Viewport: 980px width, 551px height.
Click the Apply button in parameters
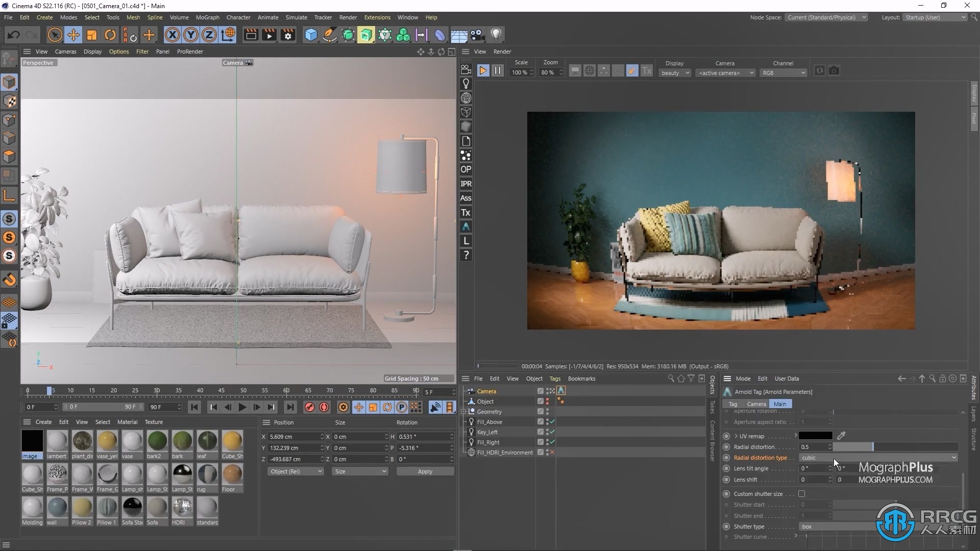(425, 471)
